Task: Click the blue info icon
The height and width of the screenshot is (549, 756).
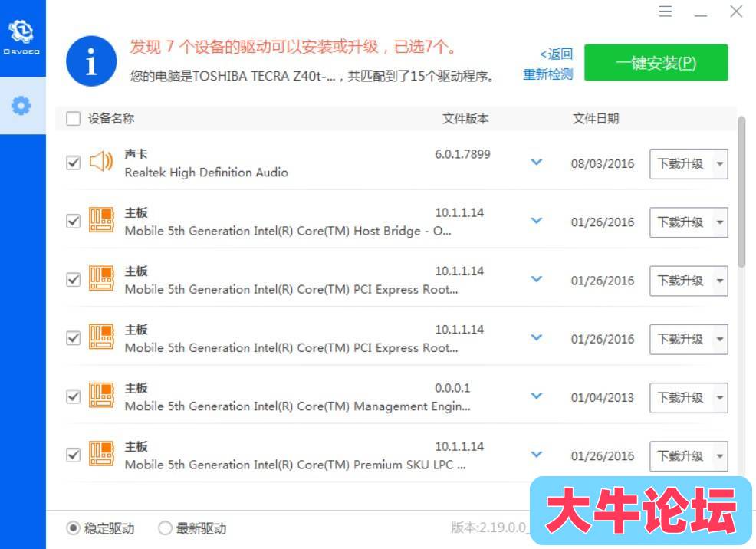Action: click(91, 61)
